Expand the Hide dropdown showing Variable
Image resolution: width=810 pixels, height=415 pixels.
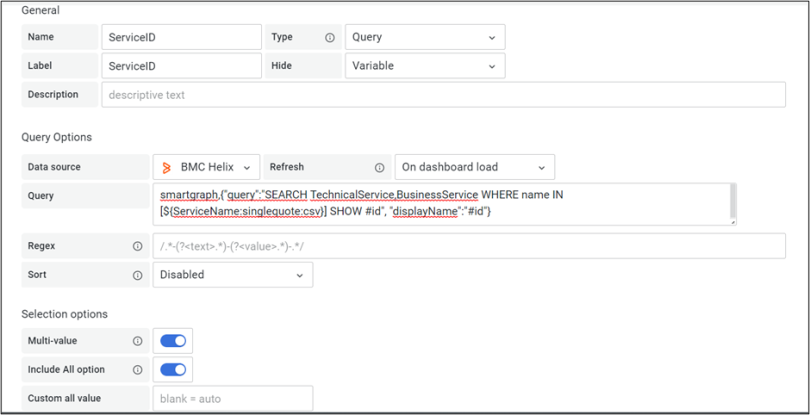coord(424,66)
